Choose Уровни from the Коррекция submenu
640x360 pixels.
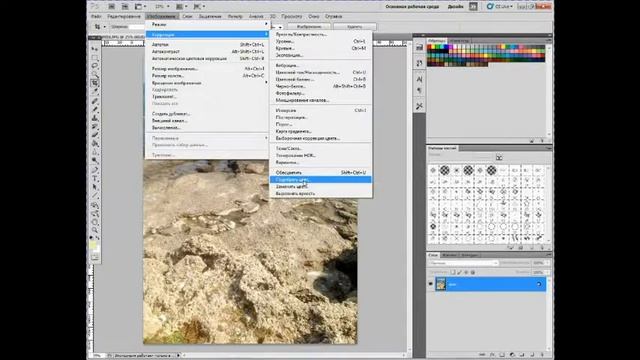[320, 41]
